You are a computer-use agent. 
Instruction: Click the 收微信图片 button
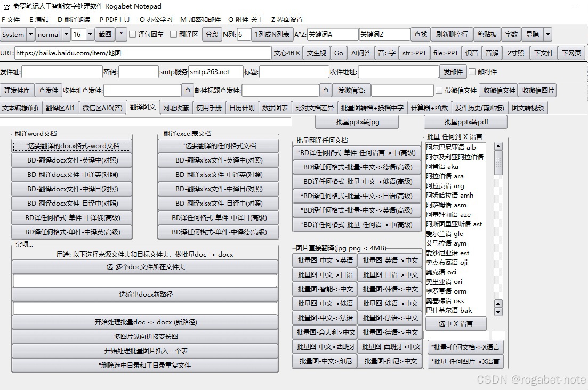538,90
